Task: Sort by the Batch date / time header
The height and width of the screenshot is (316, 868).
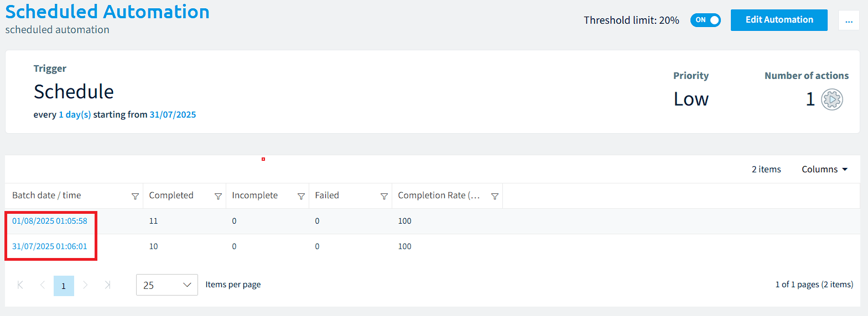Action: point(46,196)
